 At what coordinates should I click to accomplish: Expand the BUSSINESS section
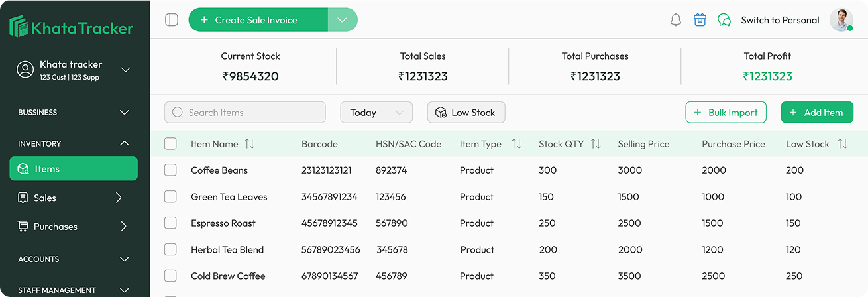point(124,113)
